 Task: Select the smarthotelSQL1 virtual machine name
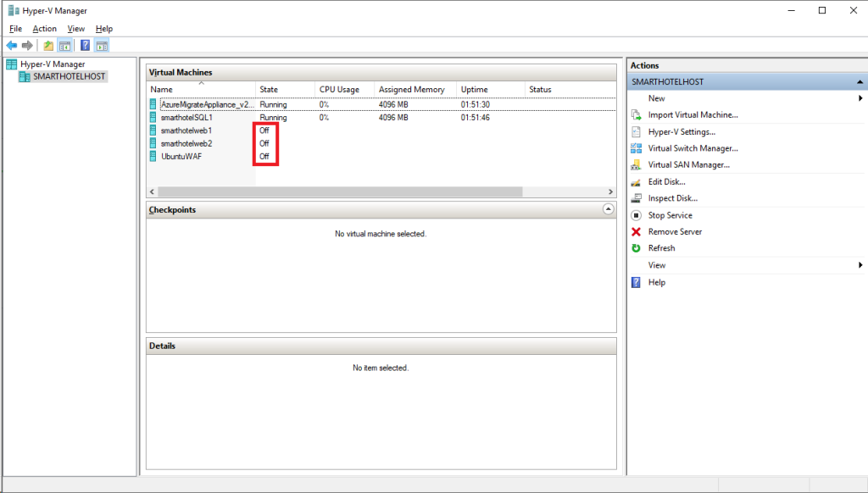(x=186, y=117)
